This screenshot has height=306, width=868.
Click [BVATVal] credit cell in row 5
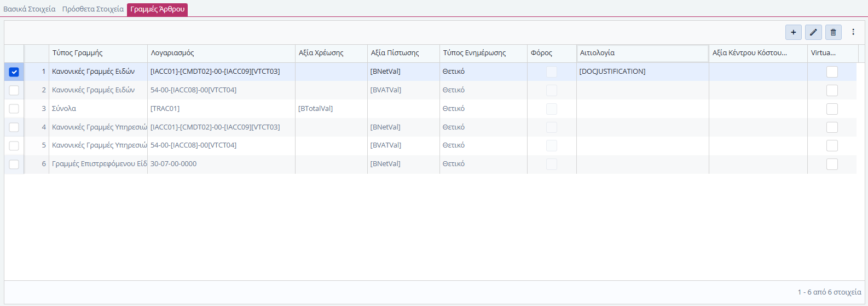404,145
